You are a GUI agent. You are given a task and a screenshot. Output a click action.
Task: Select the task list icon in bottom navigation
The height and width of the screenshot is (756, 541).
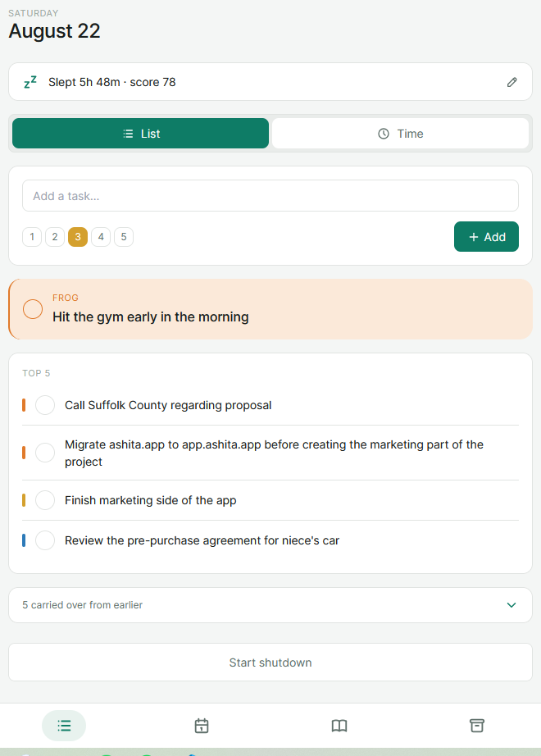64,726
